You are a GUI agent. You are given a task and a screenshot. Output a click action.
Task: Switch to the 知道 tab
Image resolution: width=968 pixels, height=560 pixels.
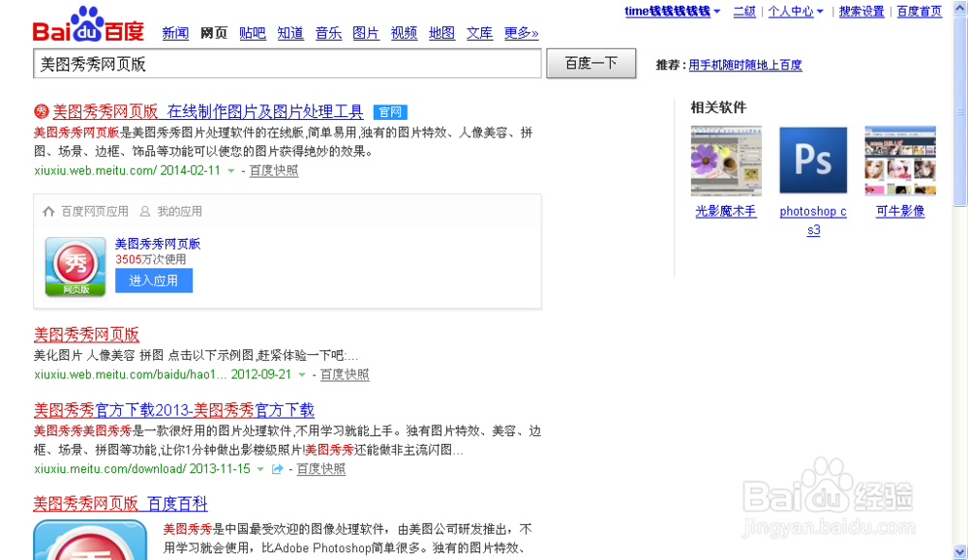(290, 33)
